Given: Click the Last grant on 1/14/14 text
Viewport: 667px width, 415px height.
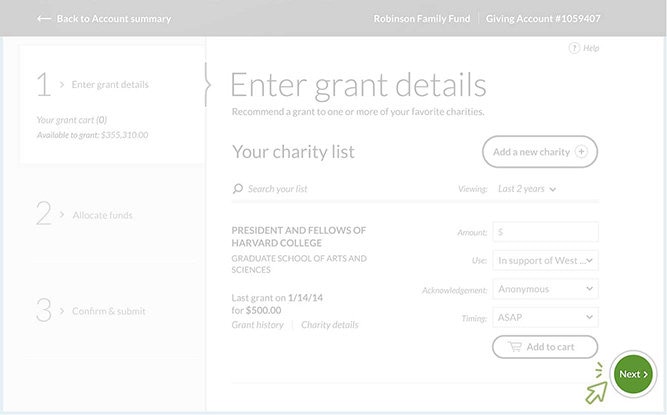Looking at the screenshot, I should [277, 298].
